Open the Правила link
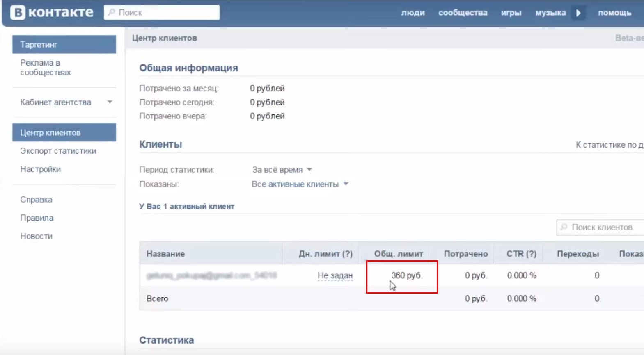Screen dimensions: 644x355 pos(37,218)
